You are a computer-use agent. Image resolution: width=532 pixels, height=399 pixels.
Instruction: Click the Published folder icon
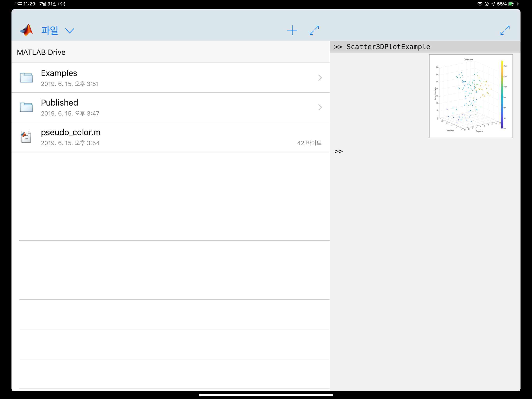pyautogui.click(x=26, y=107)
